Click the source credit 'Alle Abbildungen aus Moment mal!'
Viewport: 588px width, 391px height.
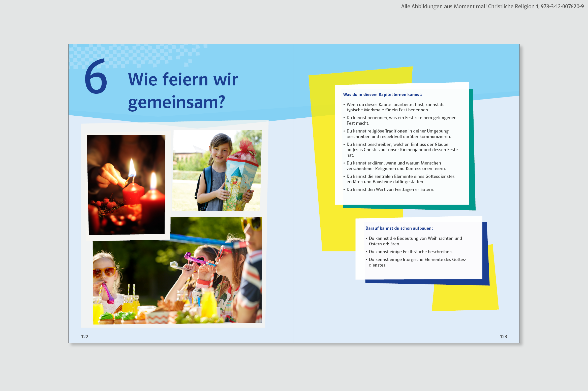(x=492, y=7)
